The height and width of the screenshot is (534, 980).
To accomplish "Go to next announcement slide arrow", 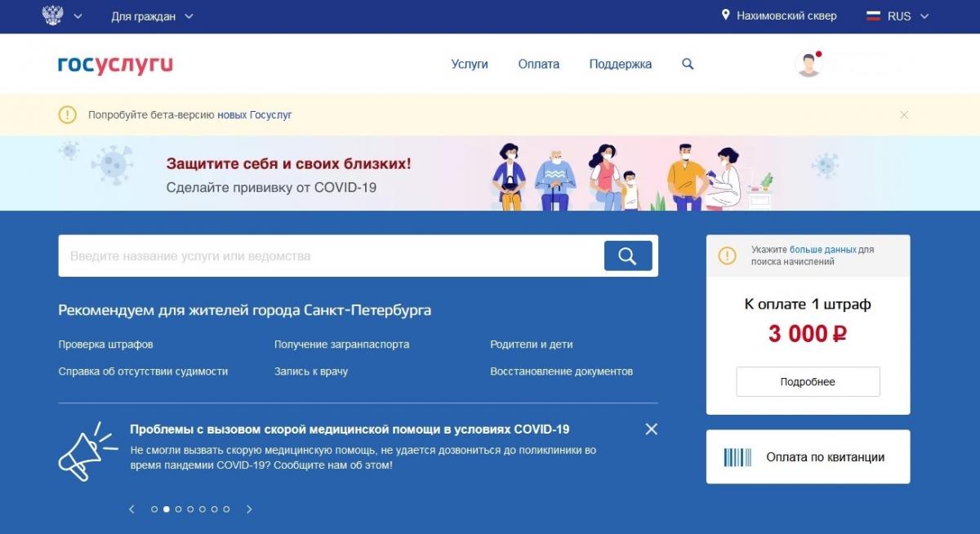I will click(249, 510).
